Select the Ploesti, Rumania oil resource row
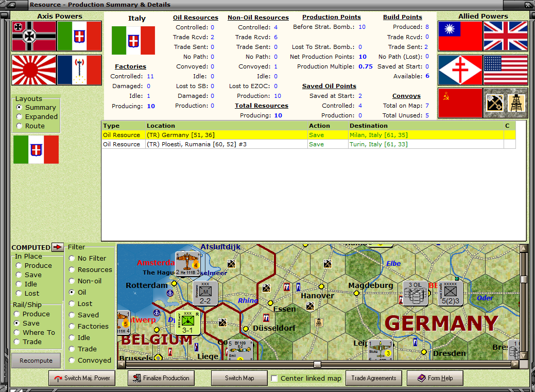The image size is (535, 392). click(x=309, y=144)
